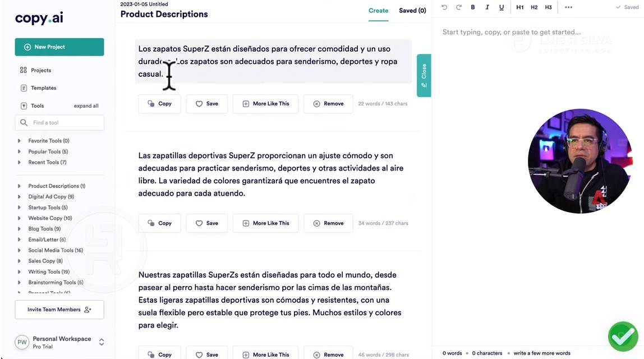Remove the 22-word SuperZ description
644x359 pixels.
328,104
